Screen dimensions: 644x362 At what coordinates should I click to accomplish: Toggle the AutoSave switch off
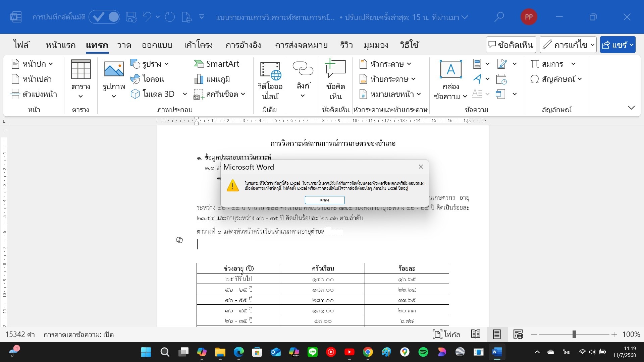point(105,17)
